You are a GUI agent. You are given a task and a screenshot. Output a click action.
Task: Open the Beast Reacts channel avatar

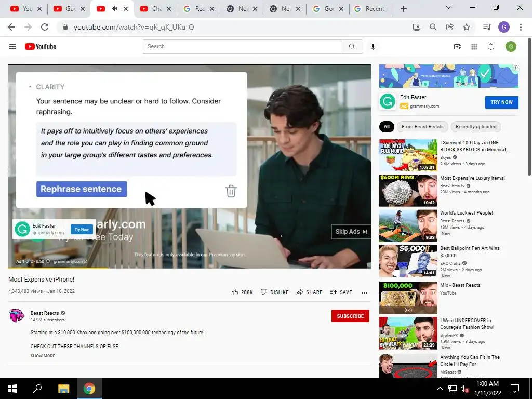17,315
